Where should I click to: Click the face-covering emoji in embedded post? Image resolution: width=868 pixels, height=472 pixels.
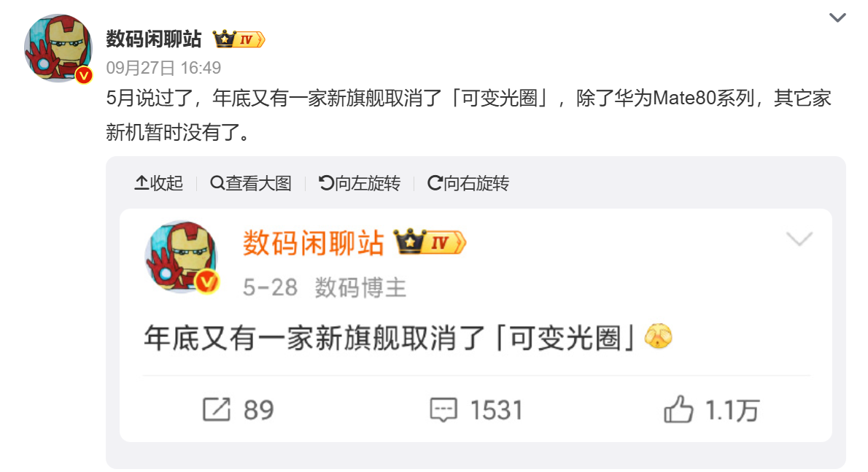[658, 336]
